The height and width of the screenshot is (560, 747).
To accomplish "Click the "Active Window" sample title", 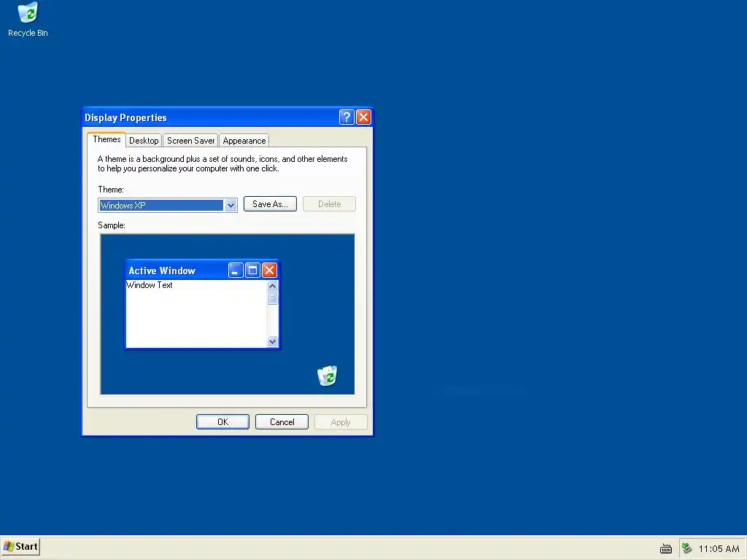I will click(162, 271).
